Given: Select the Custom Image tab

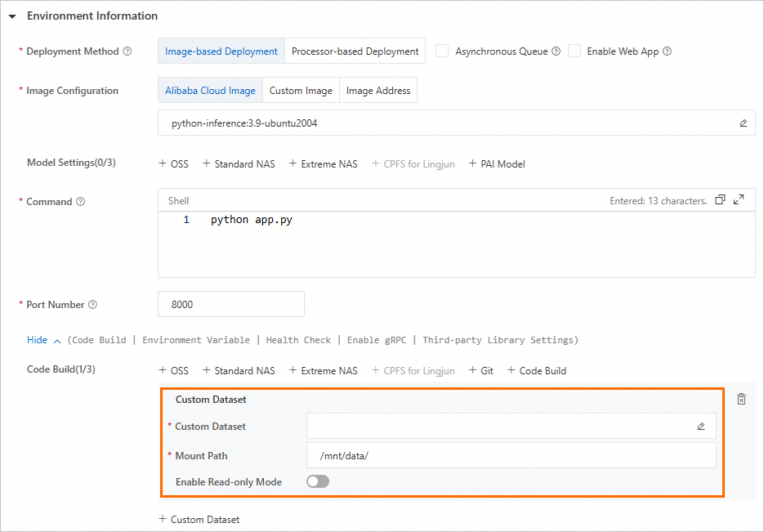Looking at the screenshot, I should click(x=301, y=91).
